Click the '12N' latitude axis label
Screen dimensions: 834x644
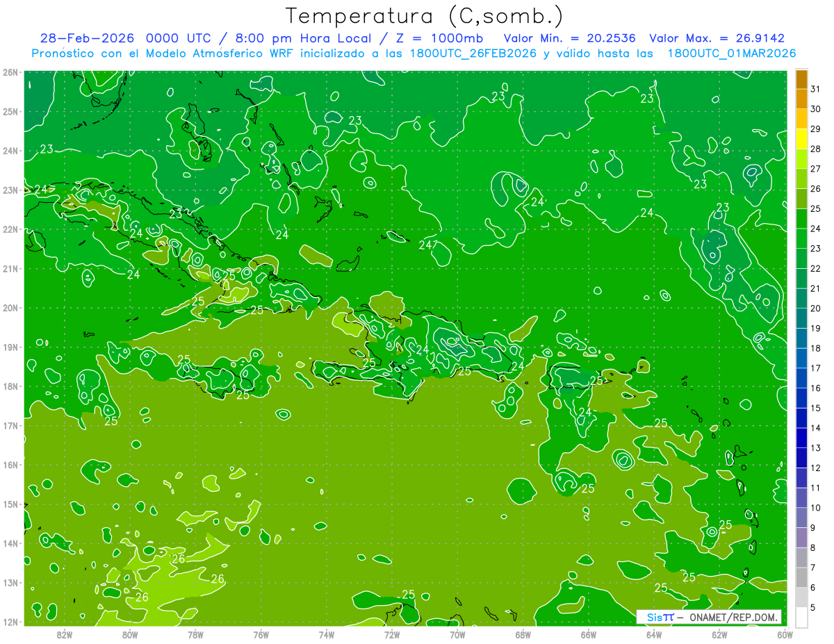(x=10, y=622)
